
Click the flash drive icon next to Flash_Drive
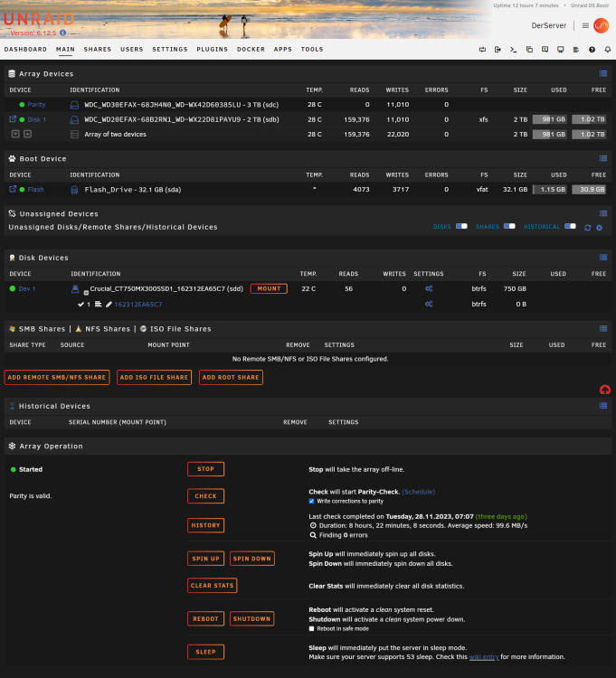74,190
